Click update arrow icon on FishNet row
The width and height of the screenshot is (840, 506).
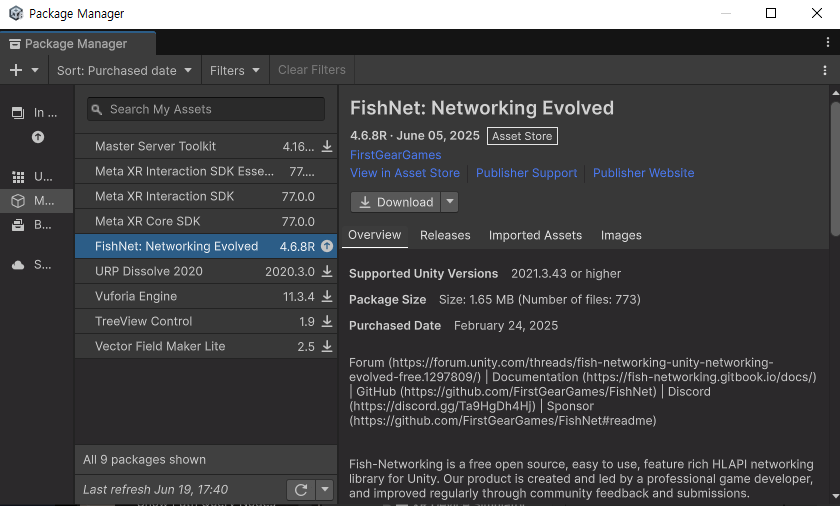coord(327,246)
